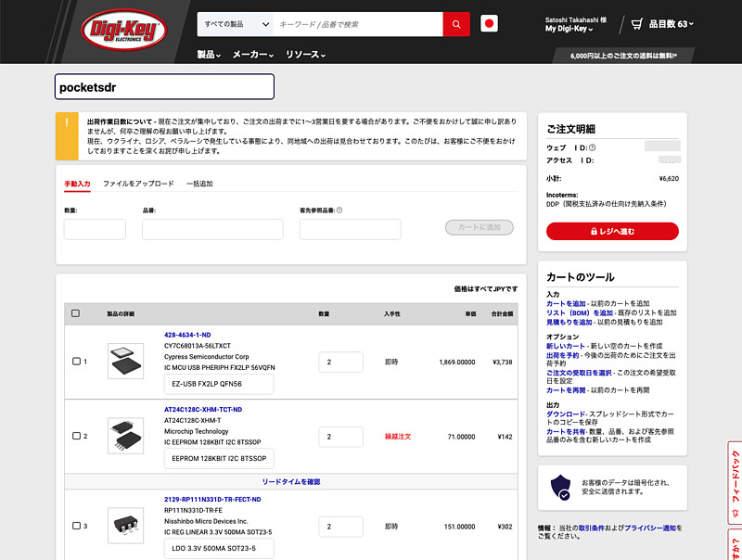
Task: Click the keyword search input field
Action: [x=358, y=24]
